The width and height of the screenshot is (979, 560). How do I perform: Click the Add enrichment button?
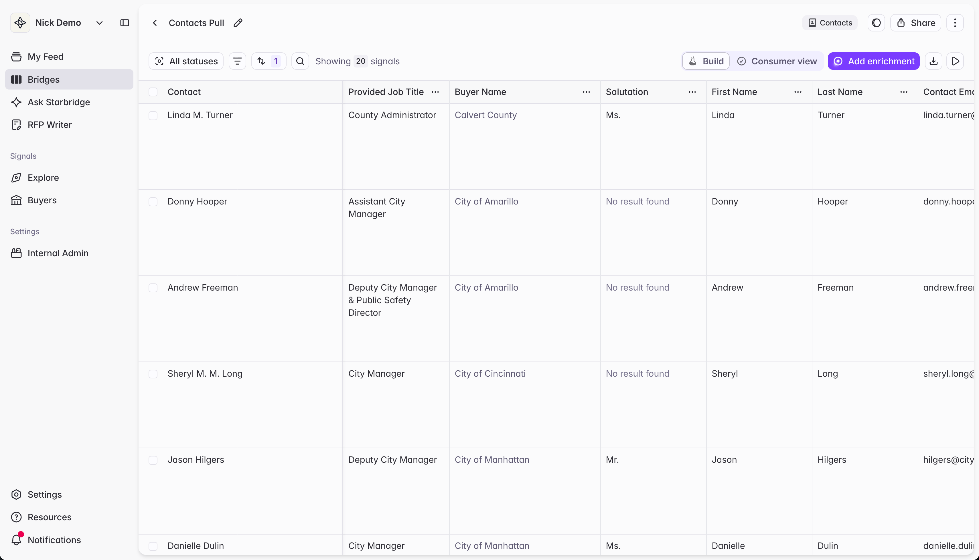coord(874,61)
